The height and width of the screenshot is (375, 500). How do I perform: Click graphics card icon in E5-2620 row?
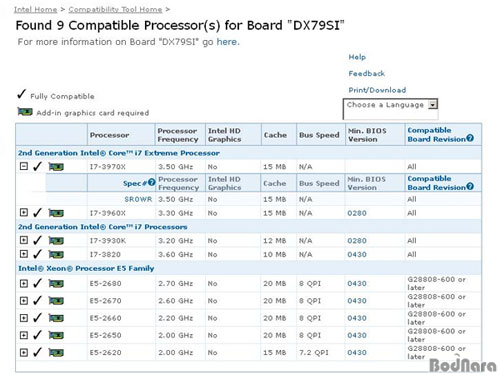coord(56,352)
